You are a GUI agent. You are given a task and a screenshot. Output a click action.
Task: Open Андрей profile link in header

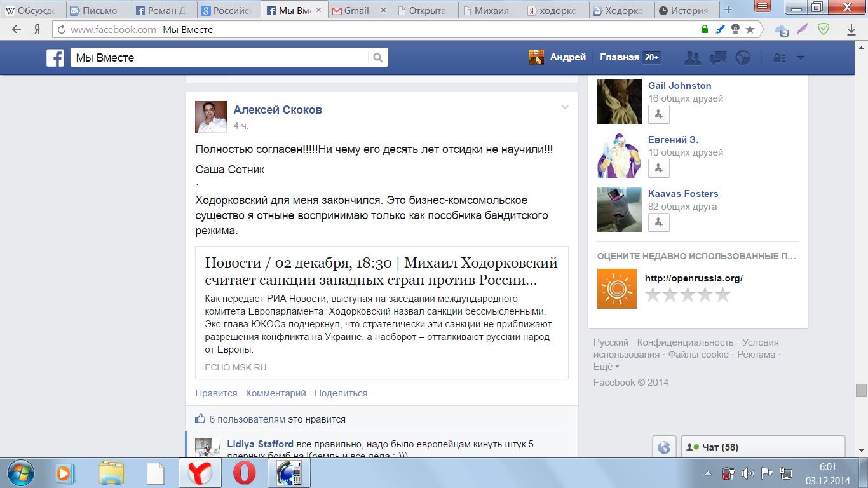567,57
